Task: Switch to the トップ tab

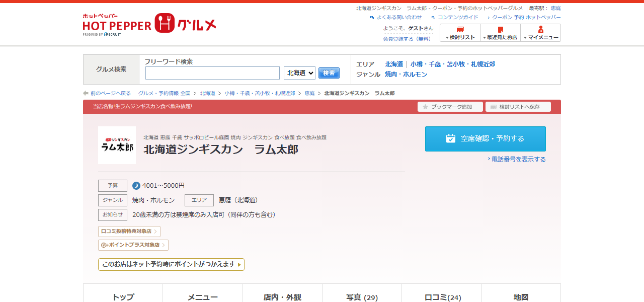Action: [123, 293]
